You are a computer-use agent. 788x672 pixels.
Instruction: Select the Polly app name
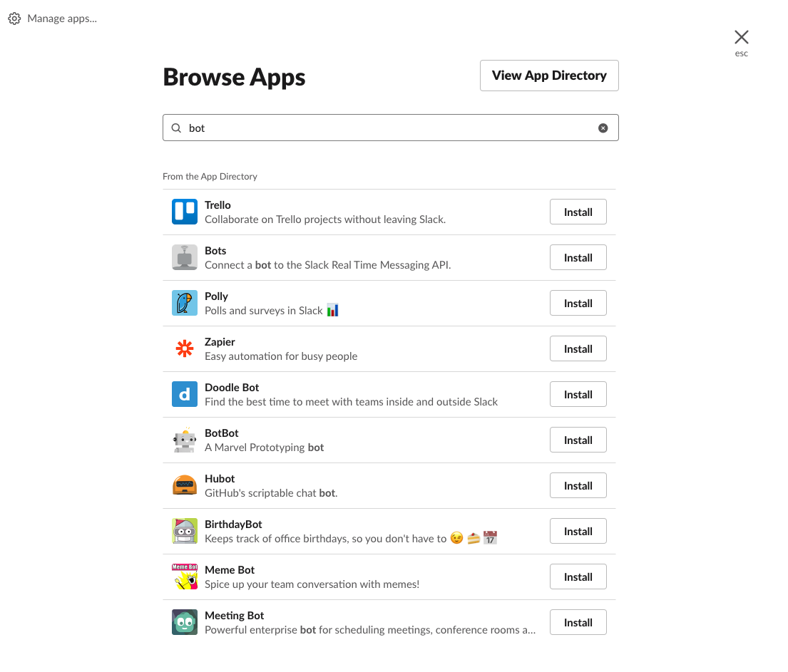pos(216,296)
